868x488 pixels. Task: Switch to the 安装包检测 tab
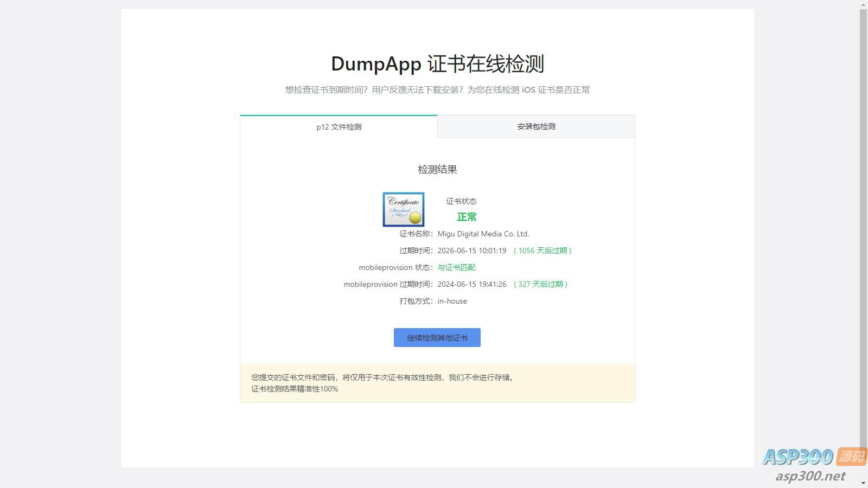[x=535, y=126]
